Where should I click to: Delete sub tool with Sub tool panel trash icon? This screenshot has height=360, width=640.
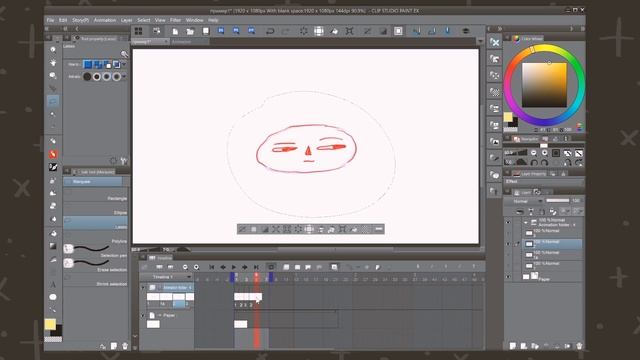[125, 346]
